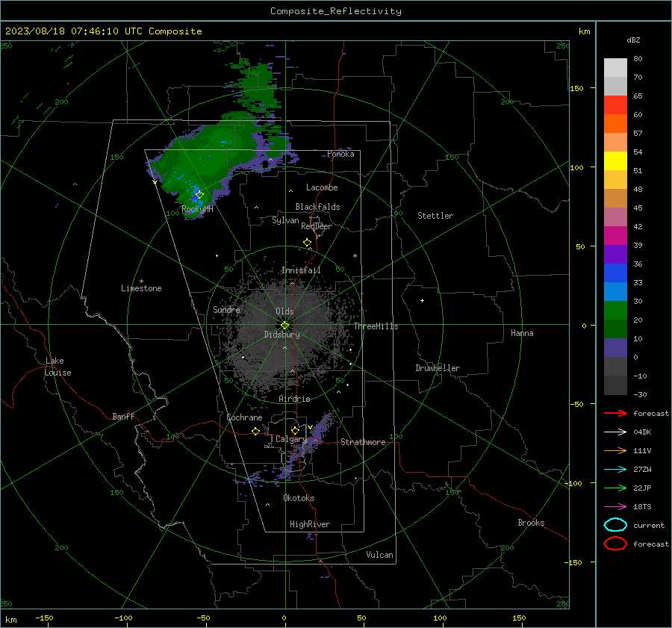The height and width of the screenshot is (628, 672).
Task: Click the RockyMH label
Action: [197, 209]
